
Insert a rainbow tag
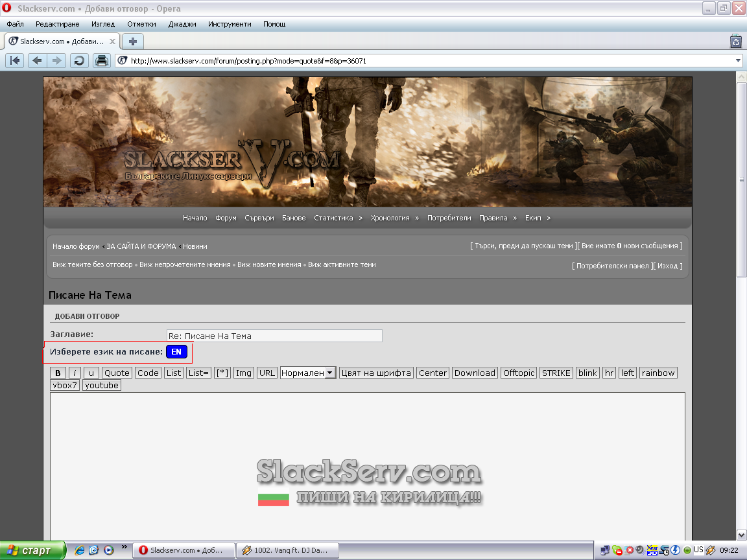coord(658,373)
